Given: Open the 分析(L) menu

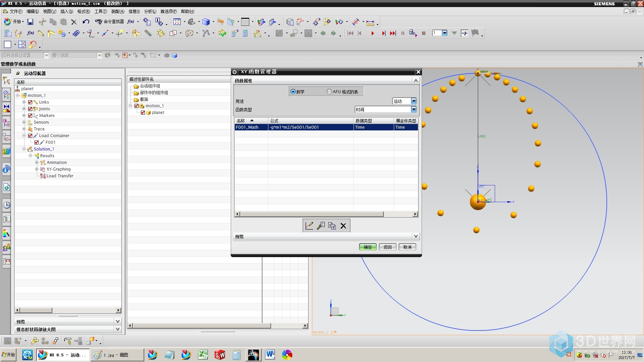Looking at the screenshot, I should (x=150, y=11).
